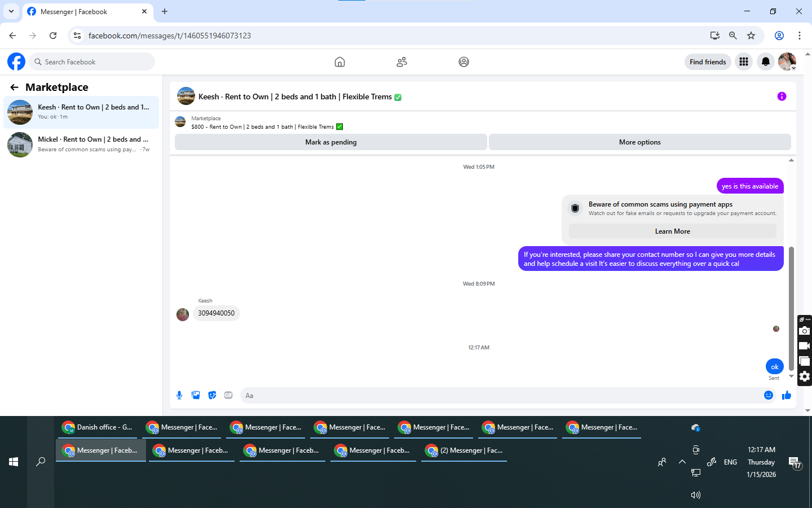Click the chat scrollbar up arrow
The width and height of the screenshot is (812, 508).
click(791, 160)
